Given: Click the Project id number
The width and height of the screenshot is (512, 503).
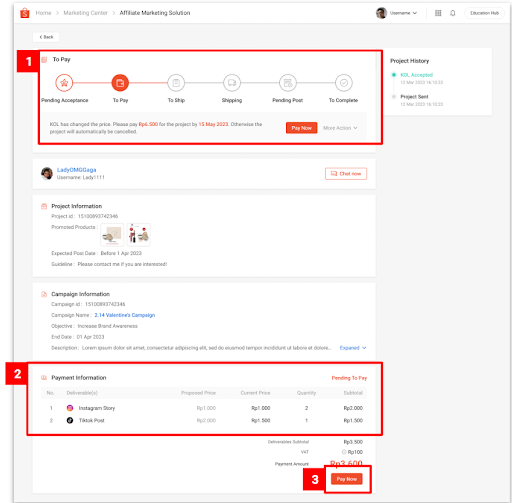Looking at the screenshot, I should 98,216.
